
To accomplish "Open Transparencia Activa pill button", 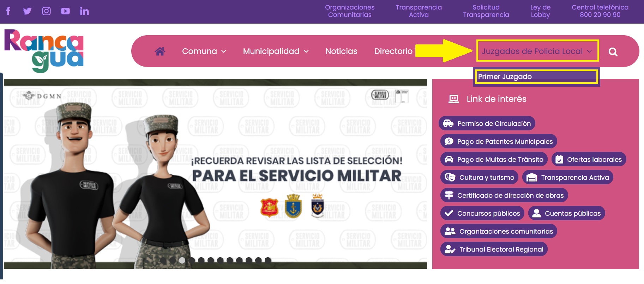I will 568,177.
